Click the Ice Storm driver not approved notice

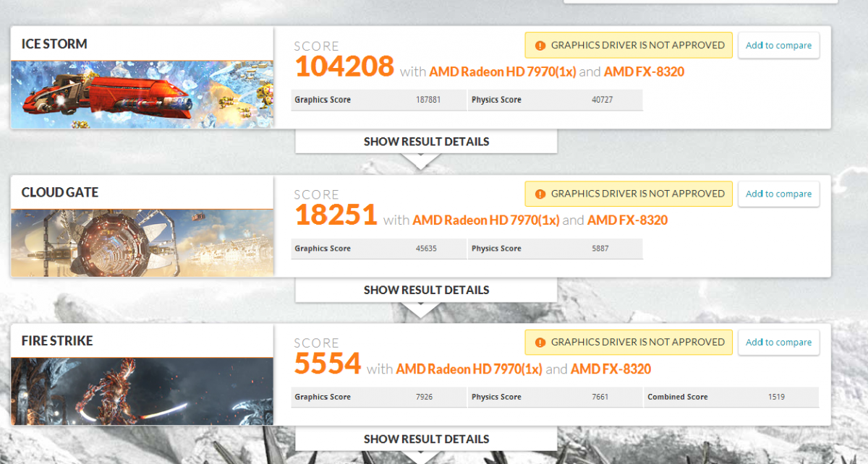[629, 45]
